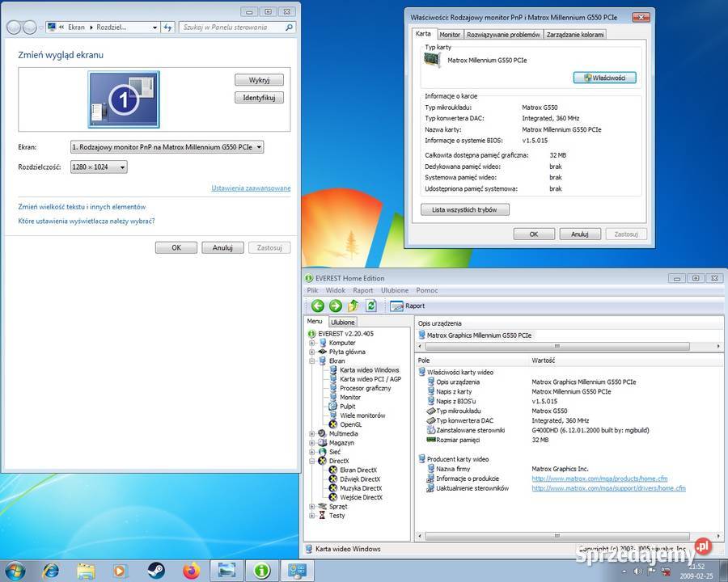Open Zmień wielkość tekstu i innych elementów link
The width and height of the screenshot is (728, 582).
(82, 207)
